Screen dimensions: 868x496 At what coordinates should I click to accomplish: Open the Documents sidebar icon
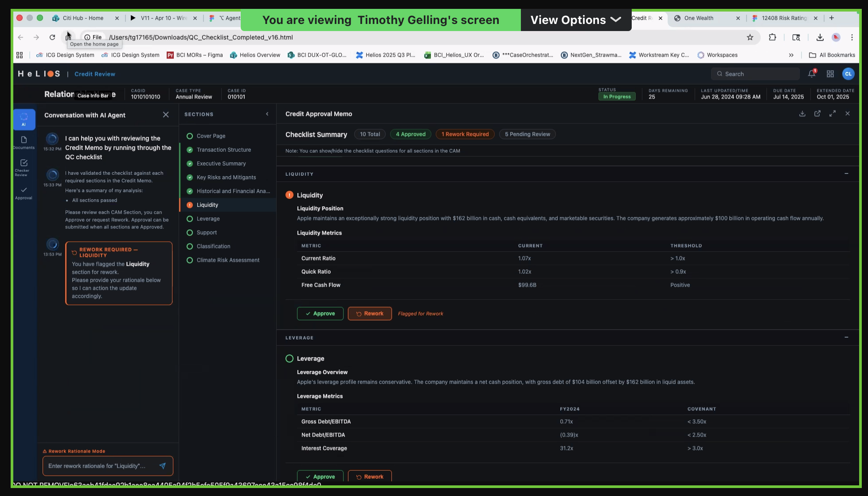tap(24, 142)
